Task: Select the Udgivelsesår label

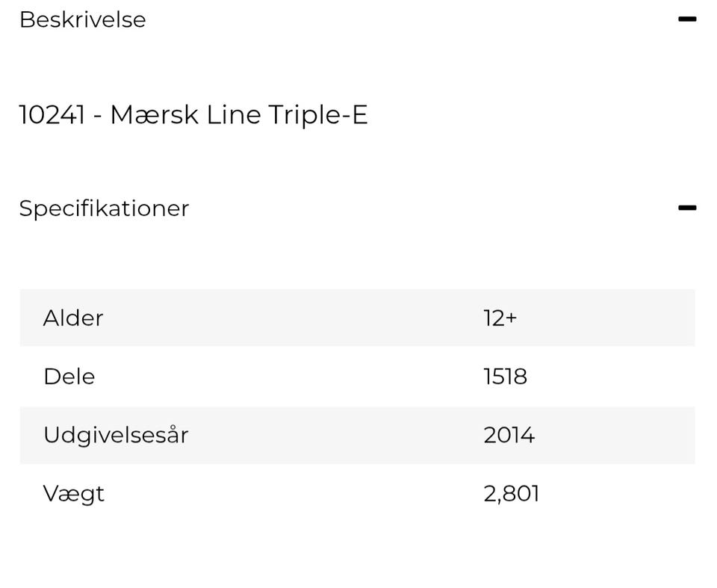Action: (x=116, y=435)
